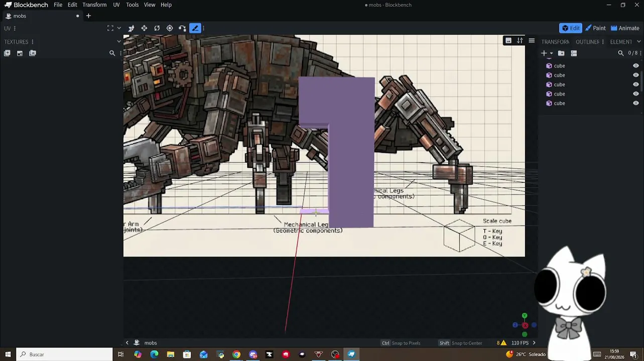The width and height of the screenshot is (644, 361).
Task: Click the highlighted blue pen tool
Action: [195, 28]
